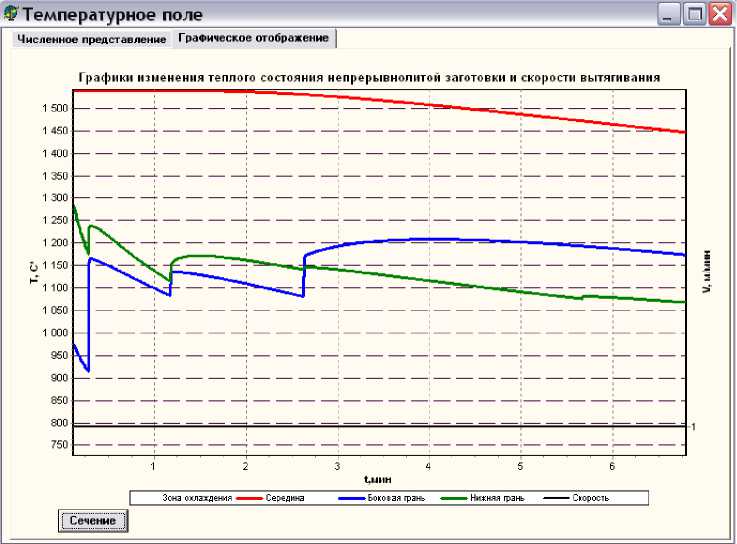Viewport: 737px width, 544px height.
Task: Click the Боковая грань legend label
Action: click(396, 498)
